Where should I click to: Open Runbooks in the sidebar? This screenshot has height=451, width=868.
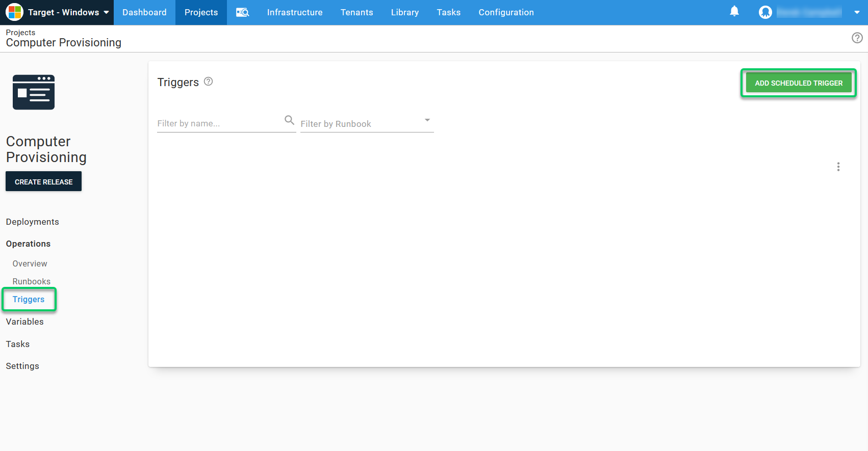tap(32, 281)
